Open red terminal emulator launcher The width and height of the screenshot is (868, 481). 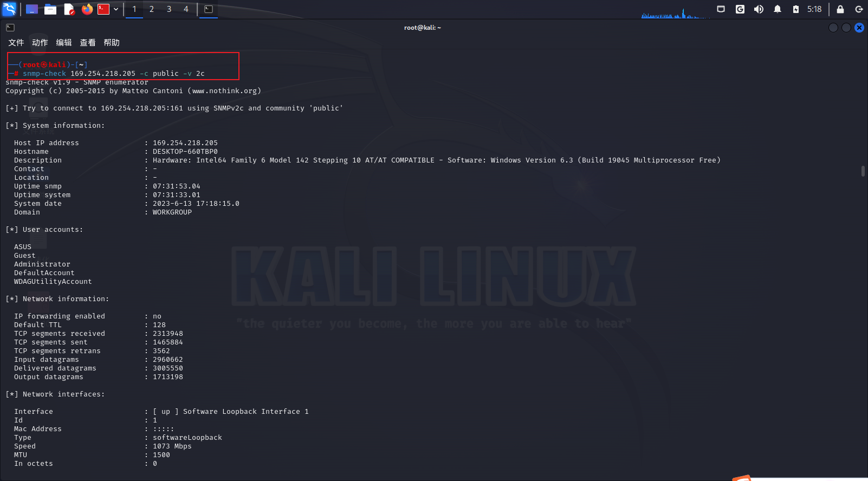(103, 9)
